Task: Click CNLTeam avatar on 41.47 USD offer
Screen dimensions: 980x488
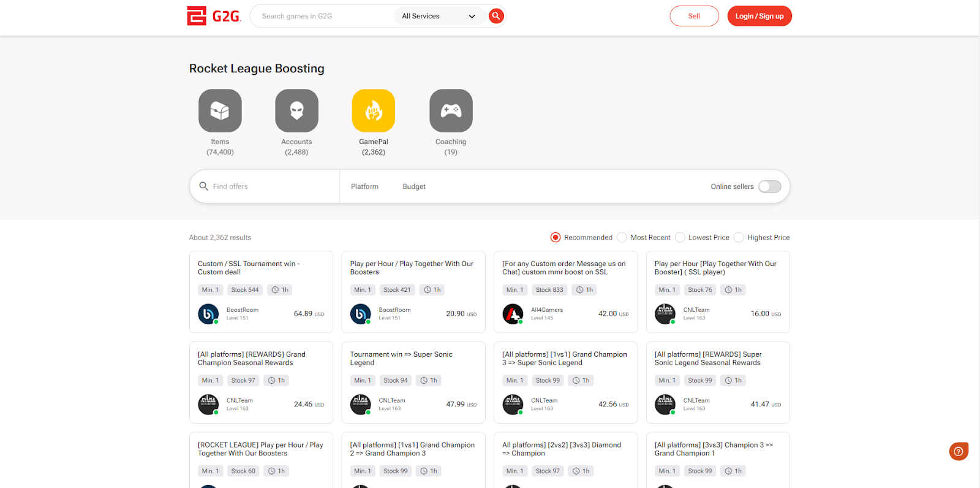Action: click(665, 405)
